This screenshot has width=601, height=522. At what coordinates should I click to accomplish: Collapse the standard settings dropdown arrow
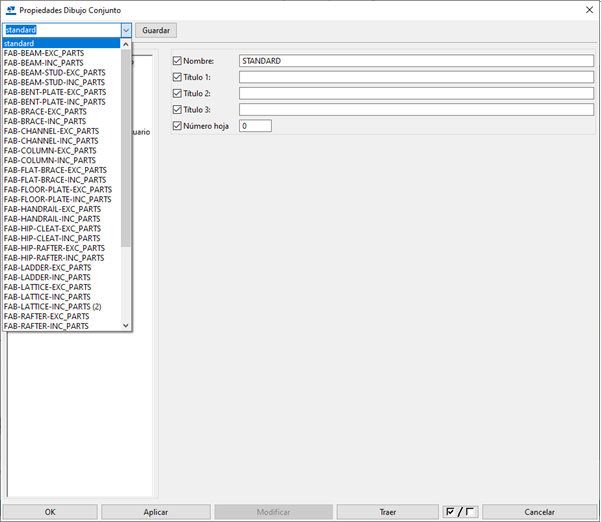[126, 31]
